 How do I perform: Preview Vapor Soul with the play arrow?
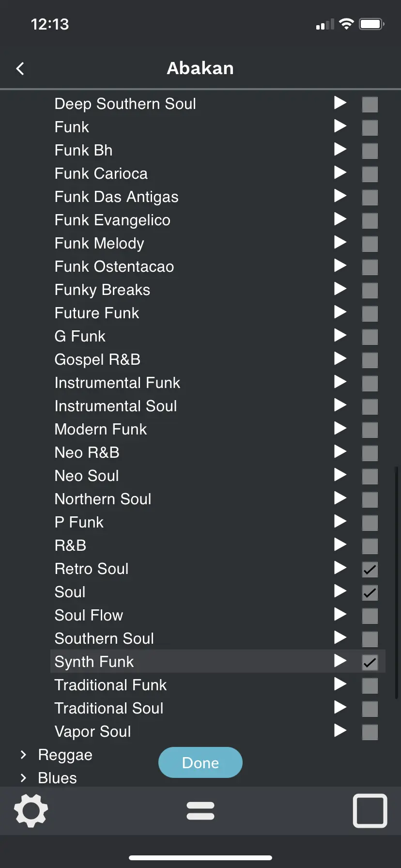[340, 731]
